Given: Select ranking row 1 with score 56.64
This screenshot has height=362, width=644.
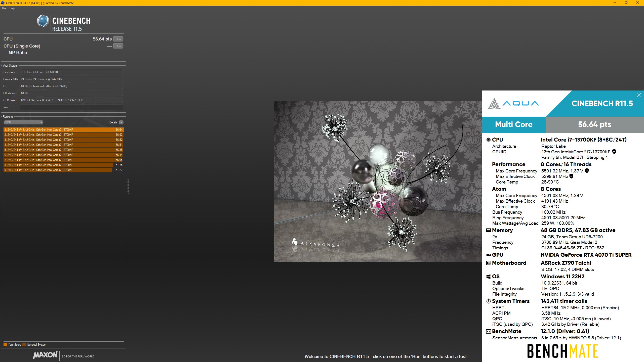Looking at the screenshot, I should coord(63,130).
